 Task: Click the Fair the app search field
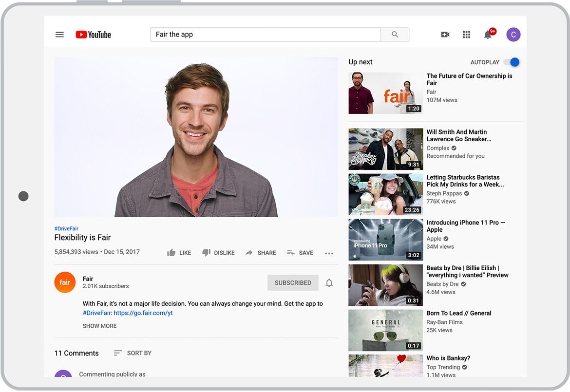[266, 35]
